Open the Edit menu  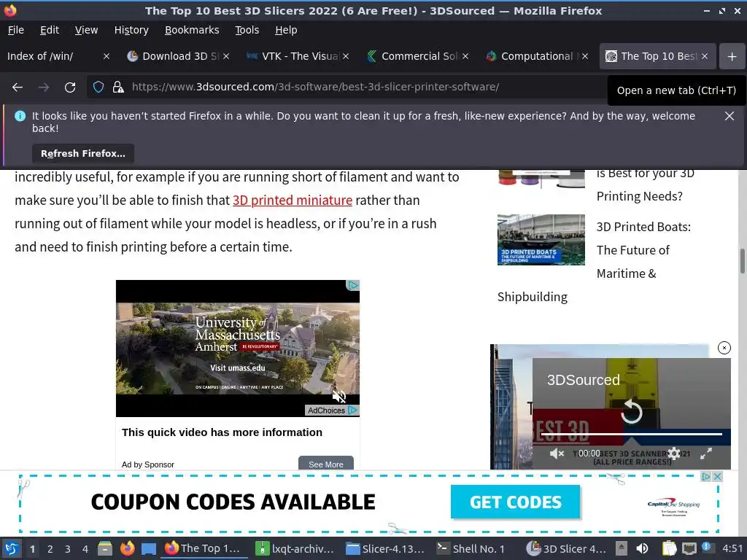click(50, 30)
